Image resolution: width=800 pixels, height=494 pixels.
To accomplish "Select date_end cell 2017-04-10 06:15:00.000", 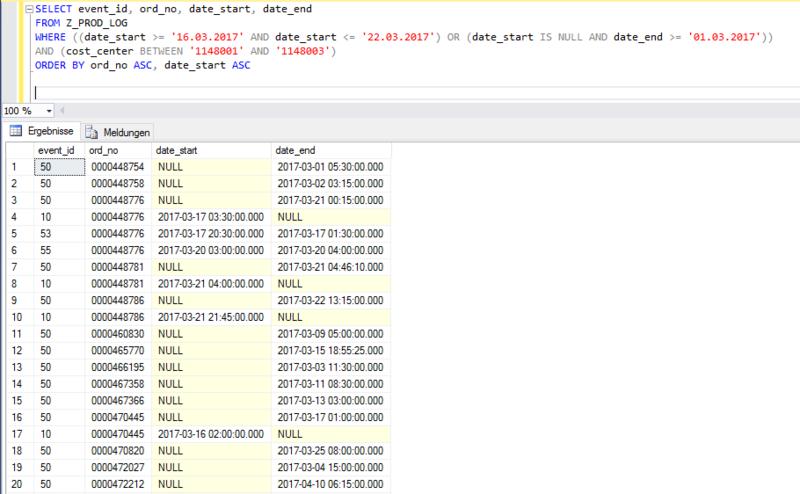I will [x=330, y=486].
